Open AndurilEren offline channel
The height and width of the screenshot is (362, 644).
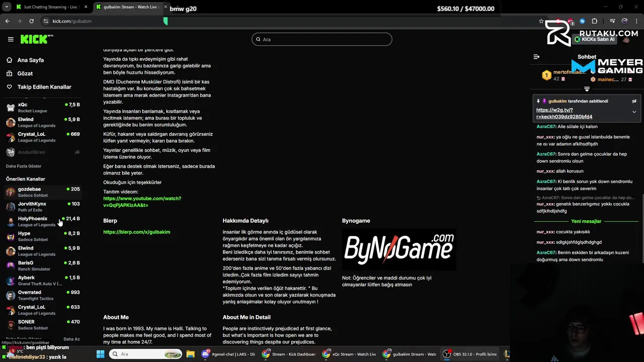click(x=43, y=152)
